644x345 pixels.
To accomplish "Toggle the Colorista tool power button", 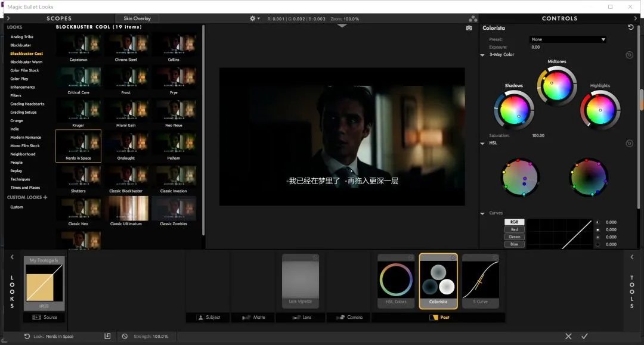I will [x=453, y=257].
